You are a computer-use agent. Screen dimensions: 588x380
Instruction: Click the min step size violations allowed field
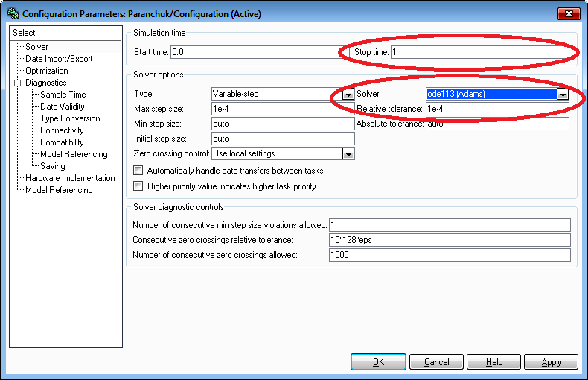450,225
